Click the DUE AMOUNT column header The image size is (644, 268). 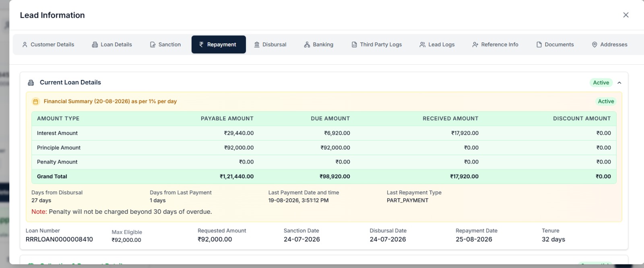click(x=330, y=119)
